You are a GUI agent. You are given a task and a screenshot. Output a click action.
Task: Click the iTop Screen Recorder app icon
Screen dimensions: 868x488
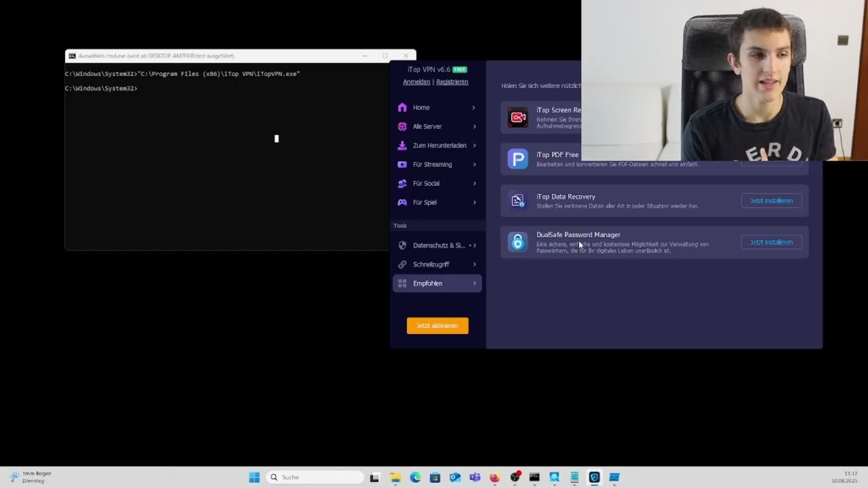point(518,117)
